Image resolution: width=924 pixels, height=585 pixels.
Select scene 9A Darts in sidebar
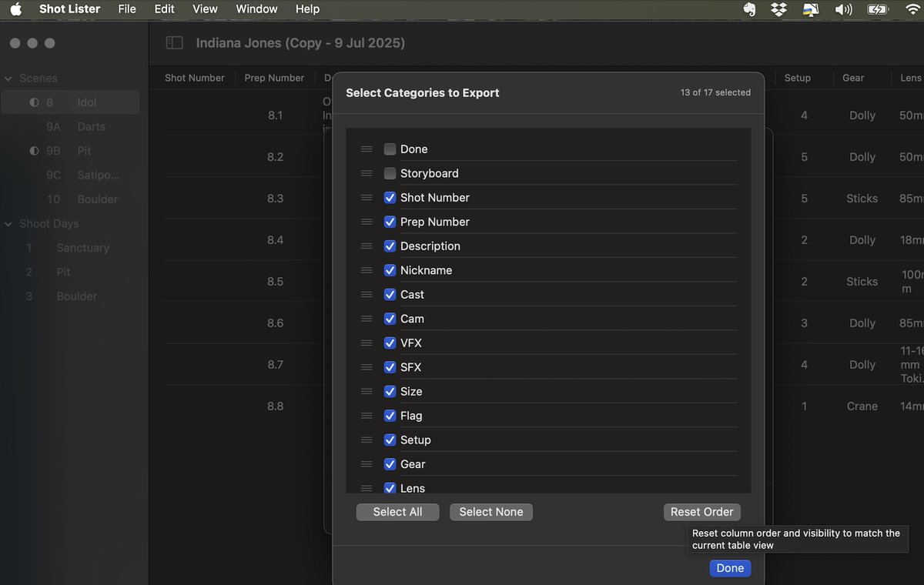pos(71,126)
